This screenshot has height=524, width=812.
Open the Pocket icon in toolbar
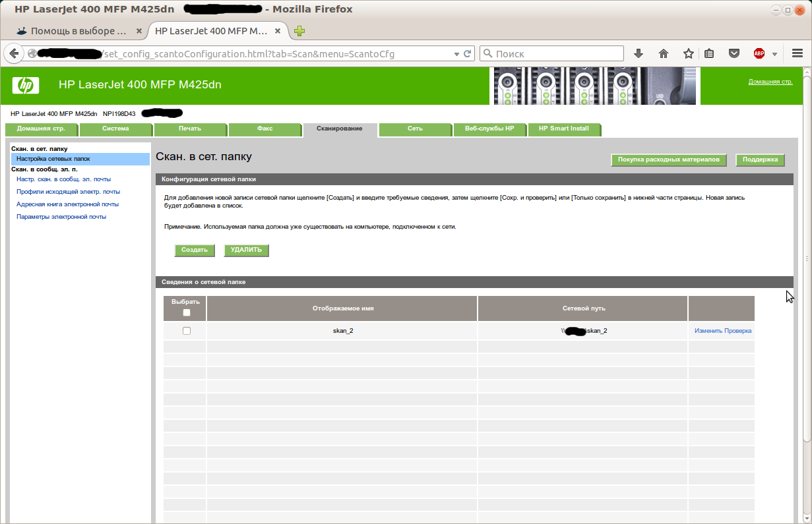point(734,53)
